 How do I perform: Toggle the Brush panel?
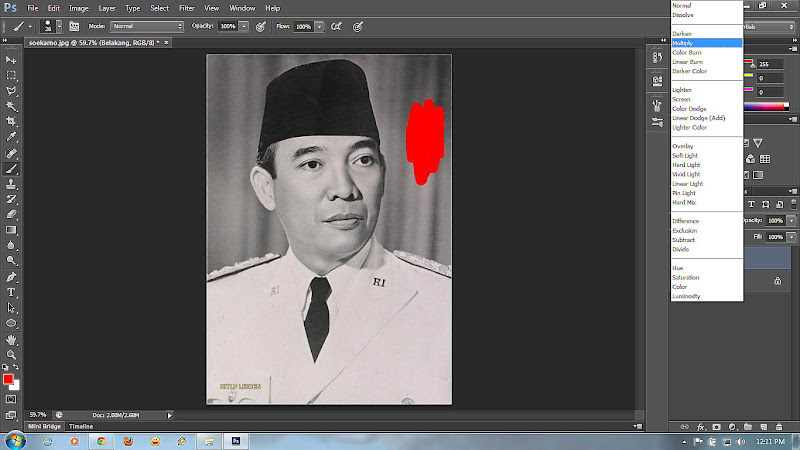74,26
